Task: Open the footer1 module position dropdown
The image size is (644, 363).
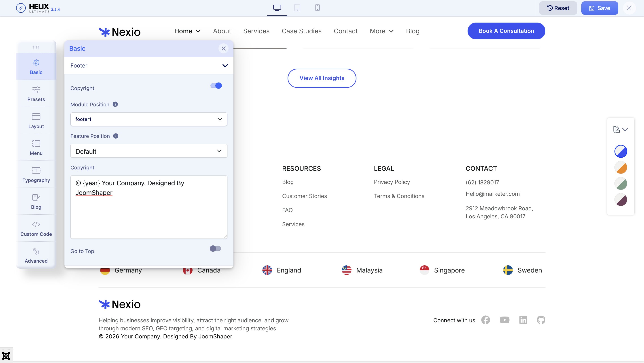Action: 149,119
